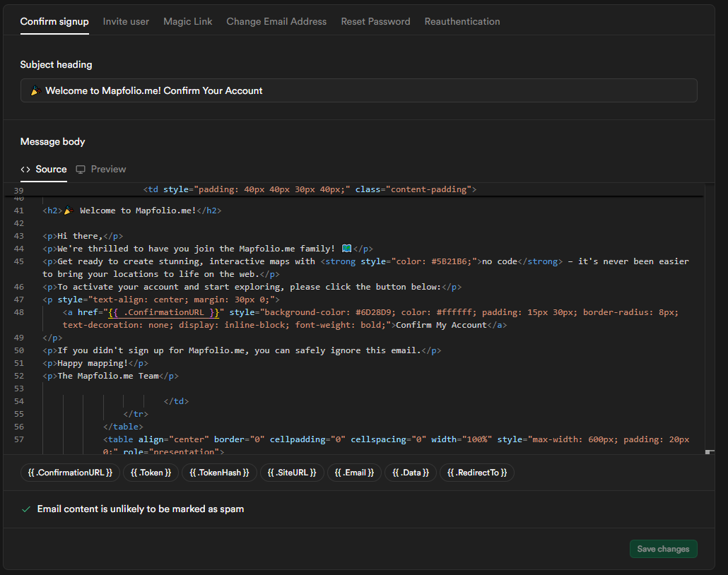Click the party emoji in subject field
The width and height of the screenshot is (728, 575).
[x=35, y=90]
